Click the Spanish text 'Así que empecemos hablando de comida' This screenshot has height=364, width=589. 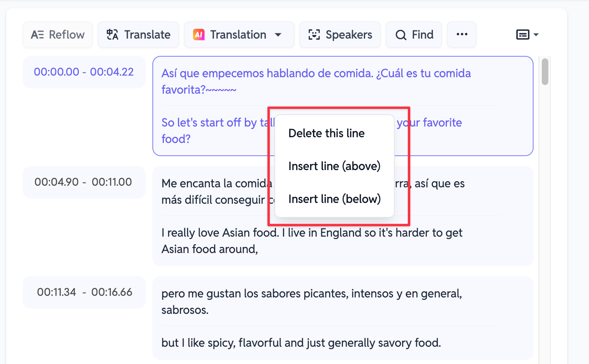point(267,74)
